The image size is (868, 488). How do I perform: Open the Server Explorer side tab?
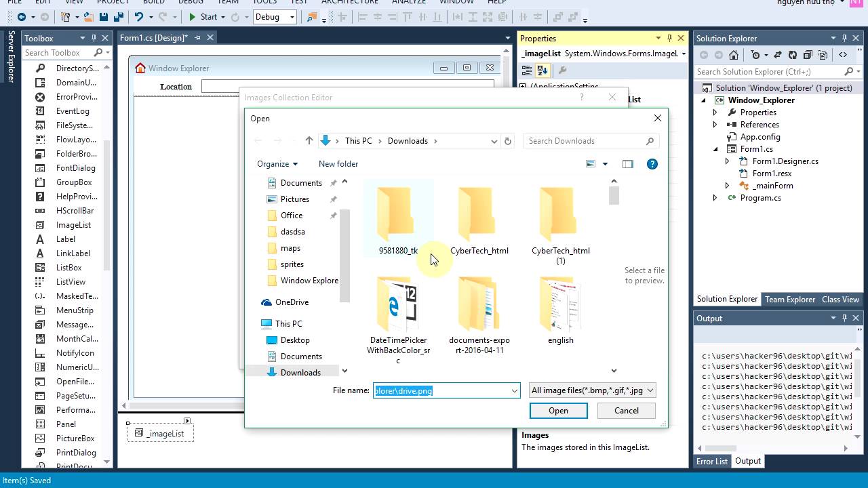11,56
